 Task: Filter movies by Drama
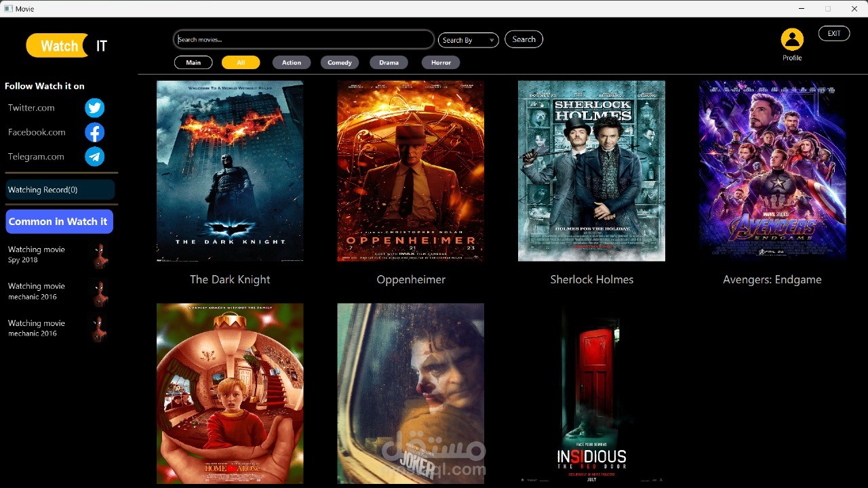[x=389, y=62]
